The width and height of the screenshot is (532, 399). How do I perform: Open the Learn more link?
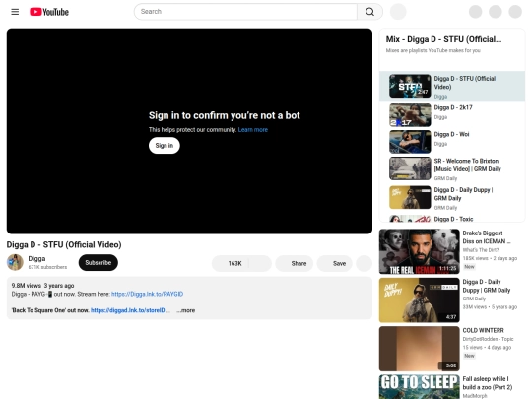pos(253,130)
